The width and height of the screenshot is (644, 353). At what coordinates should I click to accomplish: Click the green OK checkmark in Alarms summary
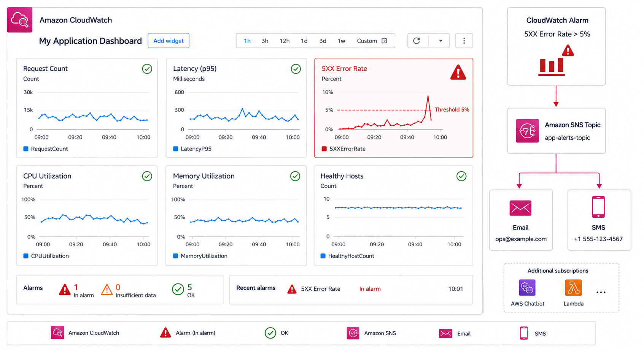pyautogui.click(x=178, y=290)
